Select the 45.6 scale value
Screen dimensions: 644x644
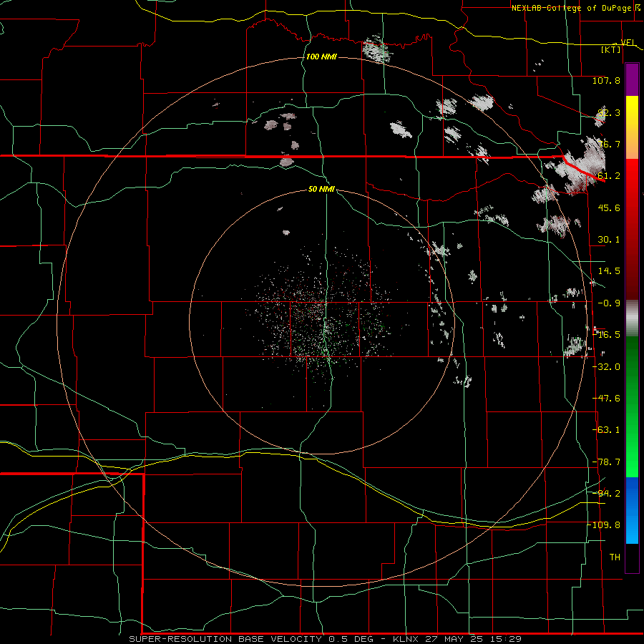[x=609, y=208]
